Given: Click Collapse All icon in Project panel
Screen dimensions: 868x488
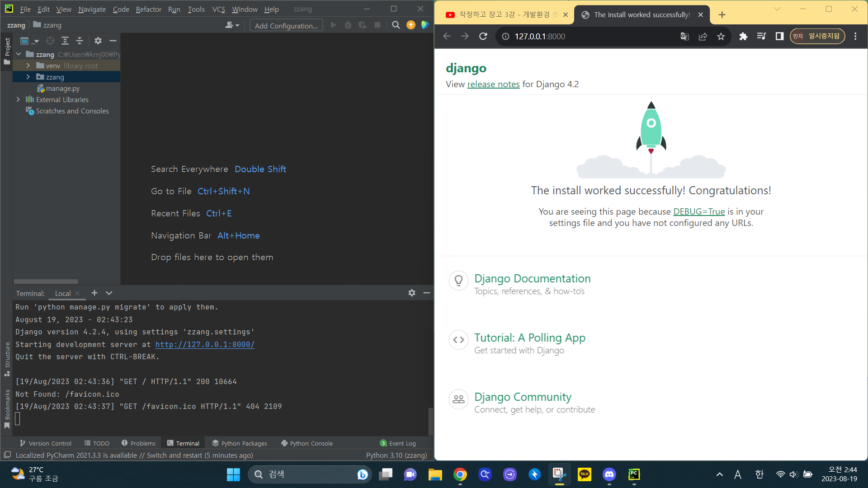Looking at the screenshot, I should pyautogui.click(x=80, y=41).
